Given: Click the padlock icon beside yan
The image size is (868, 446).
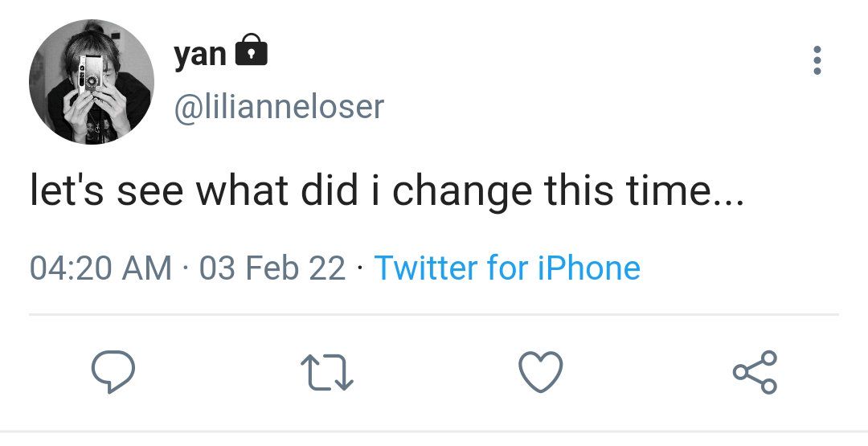Looking at the screenshot, I should (x=252, y=50).
